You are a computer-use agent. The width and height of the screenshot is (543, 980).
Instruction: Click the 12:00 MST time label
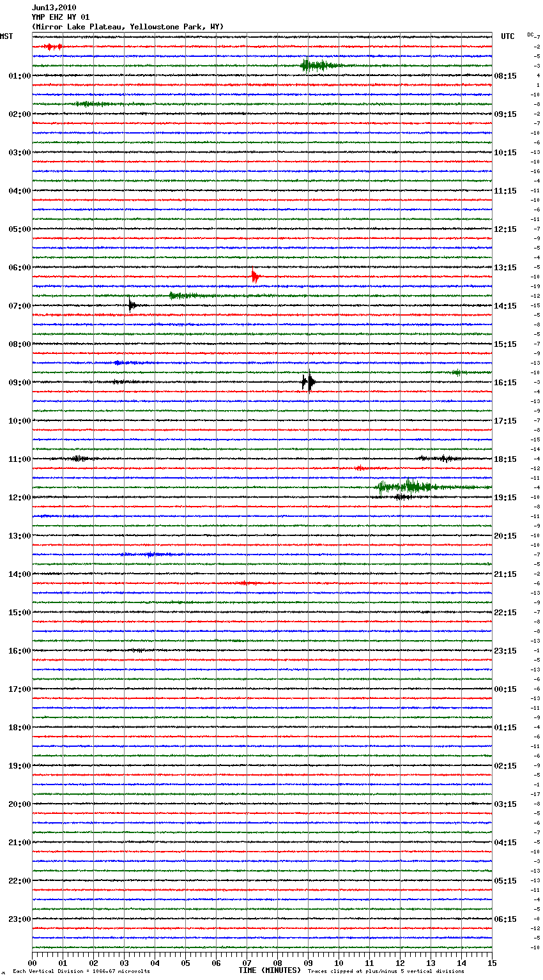pyautogui.click(x=20, y=498)
